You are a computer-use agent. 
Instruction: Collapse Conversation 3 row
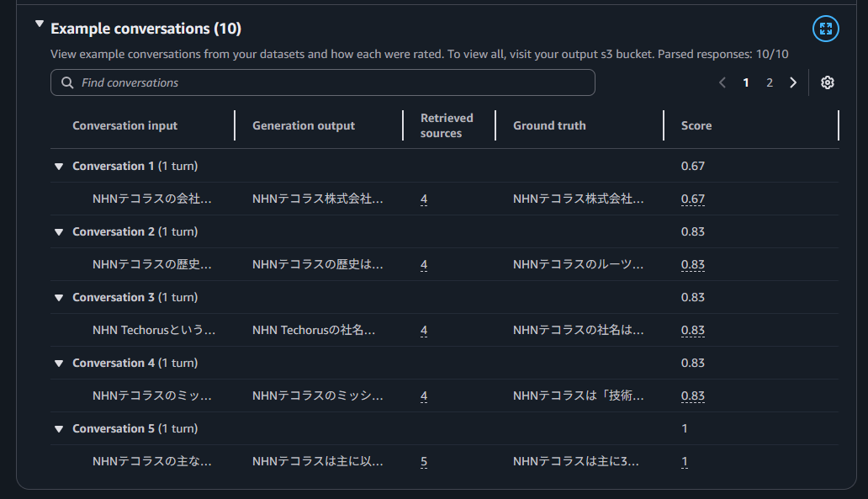click(x=59, y=298)
